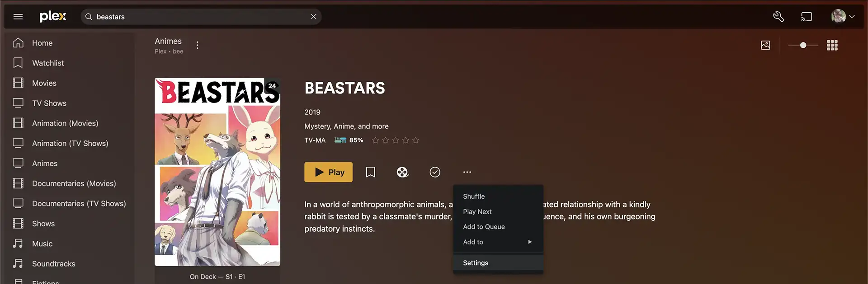Rate BEASTARS five stars
The width and height of the screenshot is (868, 284).
pyautogui.click(x=415, y=140)
